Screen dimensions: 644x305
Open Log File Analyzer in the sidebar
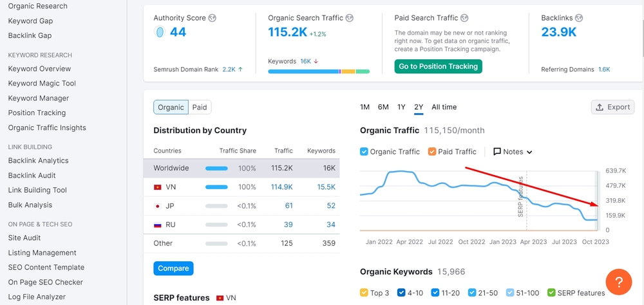pyautogui.click(x=37, y=297)
